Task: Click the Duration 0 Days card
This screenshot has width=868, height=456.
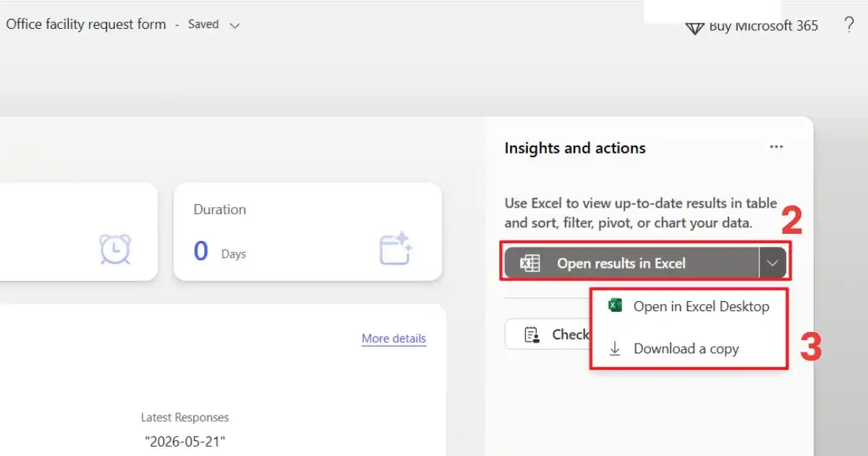Action: [x=307, y=232]
